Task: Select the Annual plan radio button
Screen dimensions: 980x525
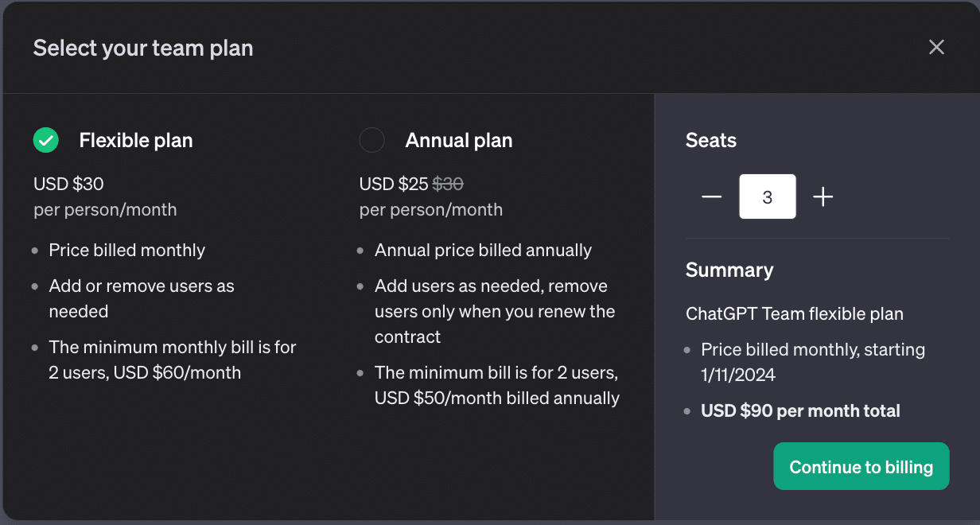Action: [x=371, y=141]
